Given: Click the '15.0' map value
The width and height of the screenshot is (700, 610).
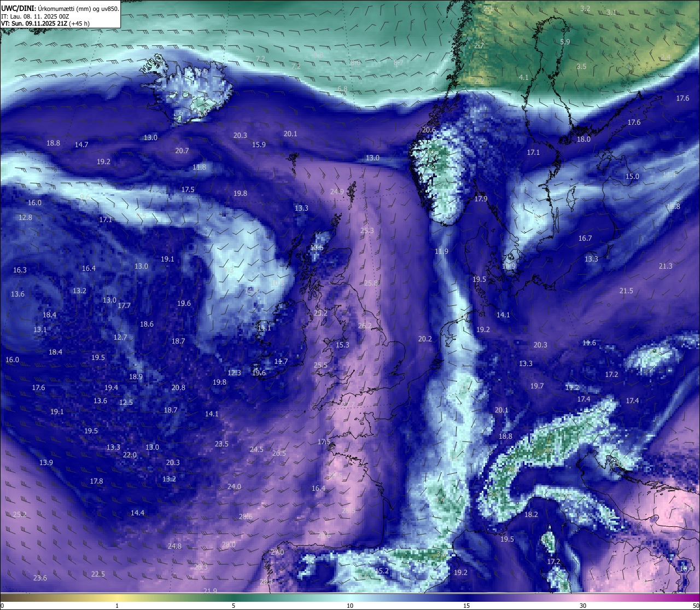Looking at the screenshot, I should (x=632, y=176).
